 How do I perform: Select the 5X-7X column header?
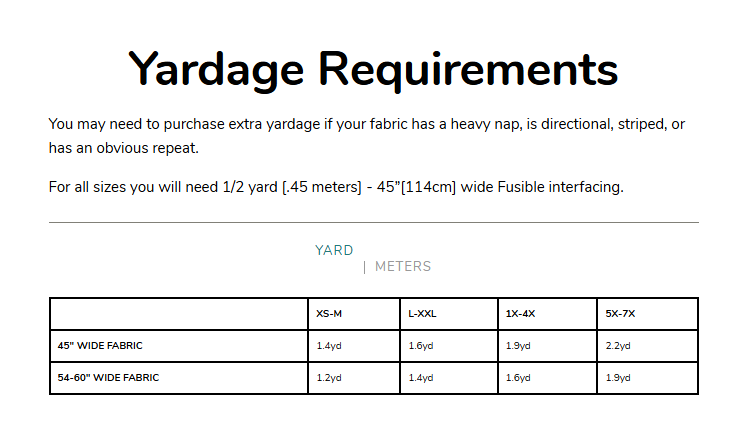(620, 314)
